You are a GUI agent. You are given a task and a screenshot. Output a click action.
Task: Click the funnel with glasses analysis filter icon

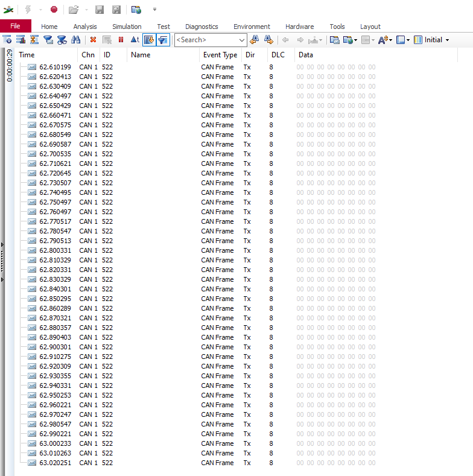(62, 40)
